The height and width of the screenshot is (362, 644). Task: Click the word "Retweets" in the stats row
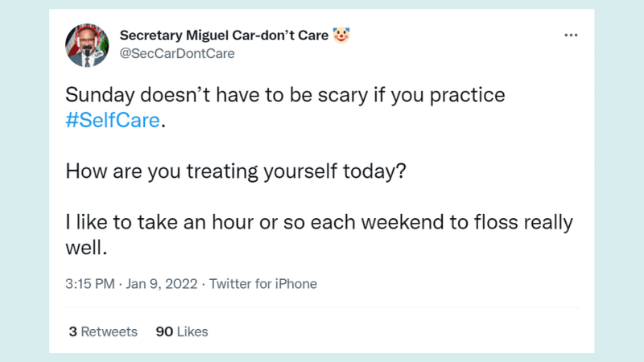tap(109, 331)
